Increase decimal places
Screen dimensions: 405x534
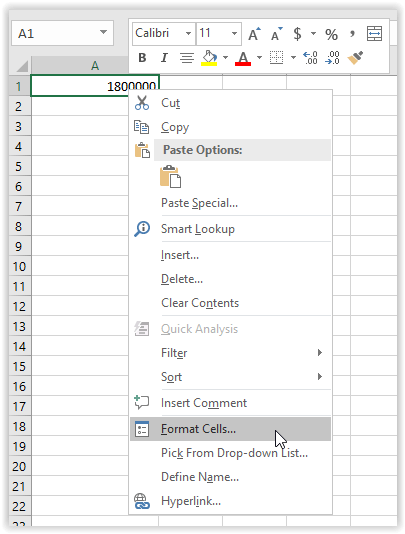[310, 58]
